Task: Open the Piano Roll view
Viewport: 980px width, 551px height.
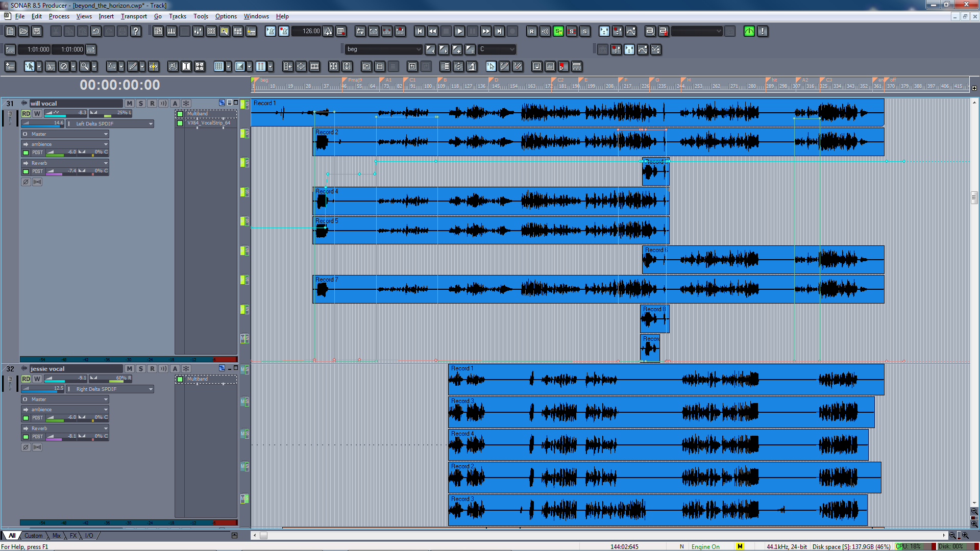Action: coord(171,31)
